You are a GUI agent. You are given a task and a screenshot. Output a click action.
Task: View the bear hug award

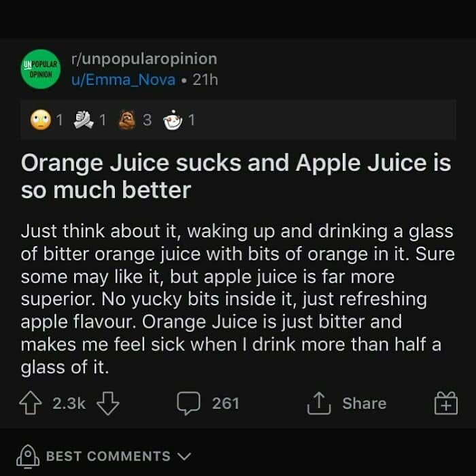pyautogui.click(x=127, y=120)
